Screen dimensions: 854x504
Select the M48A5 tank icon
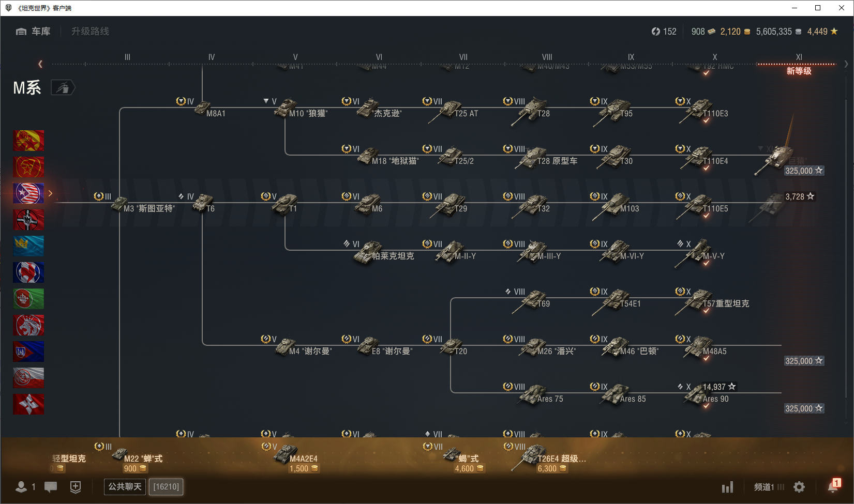coord(698,346)
